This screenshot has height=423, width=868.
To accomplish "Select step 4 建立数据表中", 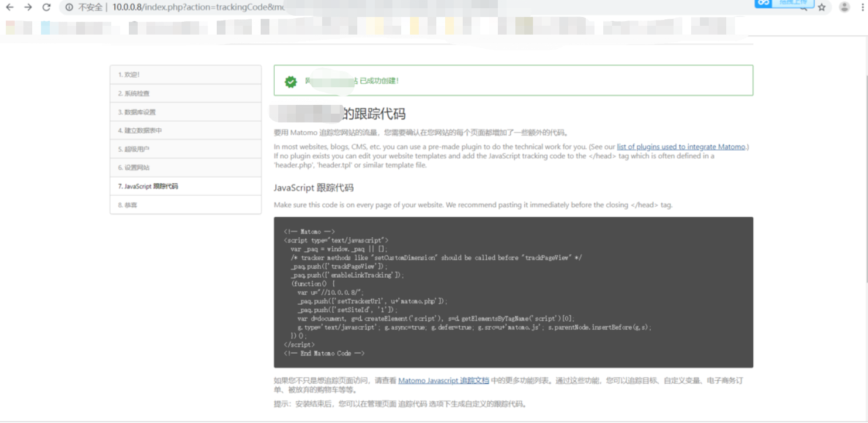I will click(x=185, y=130).
